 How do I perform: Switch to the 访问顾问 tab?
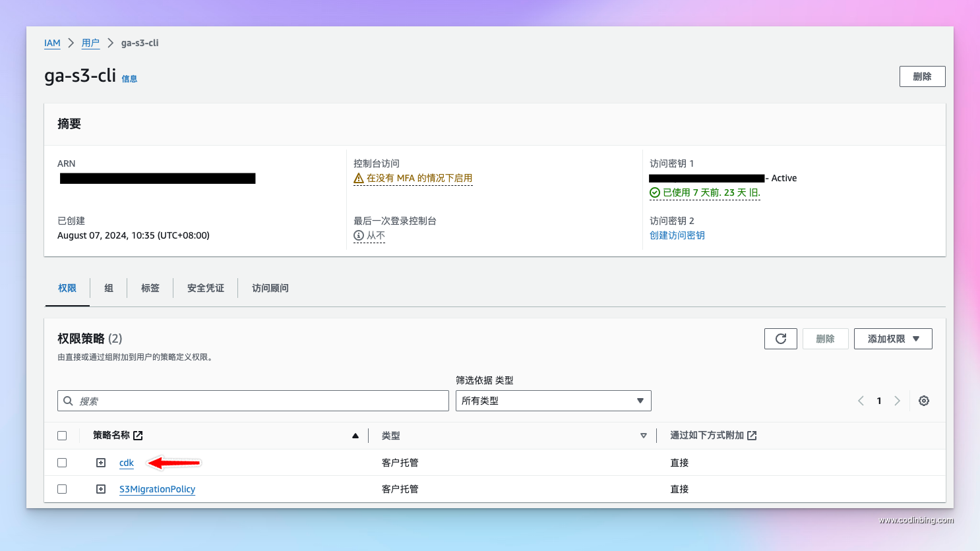(x=270, y=288)
